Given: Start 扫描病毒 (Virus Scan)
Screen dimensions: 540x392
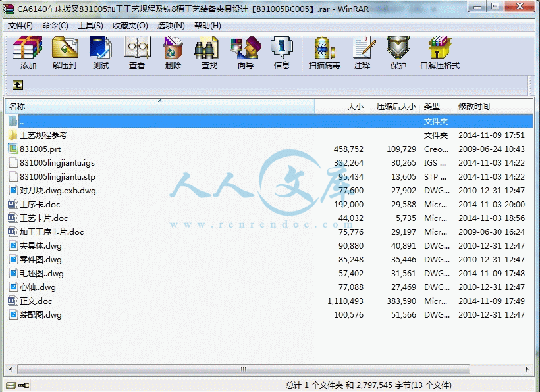Looking at the screenshot, I should [325, 52].
